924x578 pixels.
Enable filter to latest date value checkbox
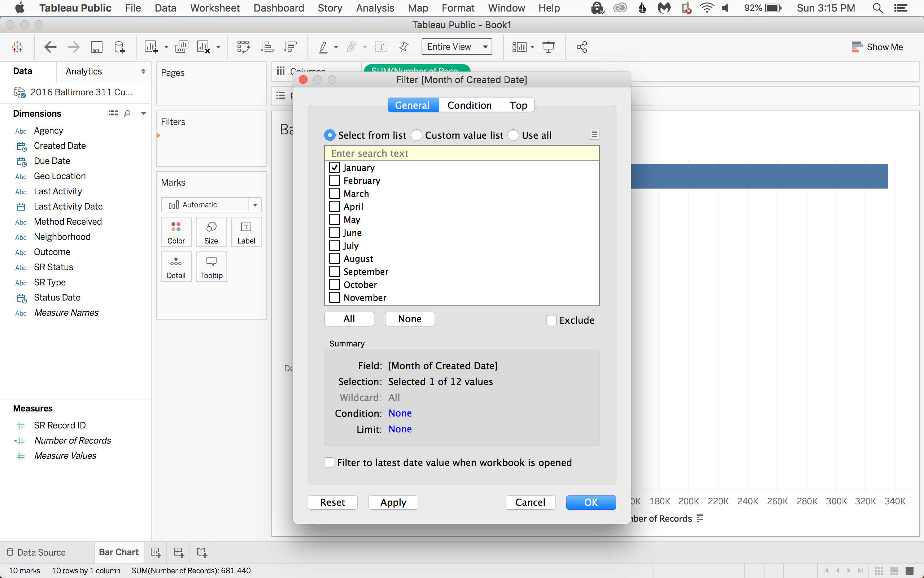pyautogui.click(x=329, y=462)
